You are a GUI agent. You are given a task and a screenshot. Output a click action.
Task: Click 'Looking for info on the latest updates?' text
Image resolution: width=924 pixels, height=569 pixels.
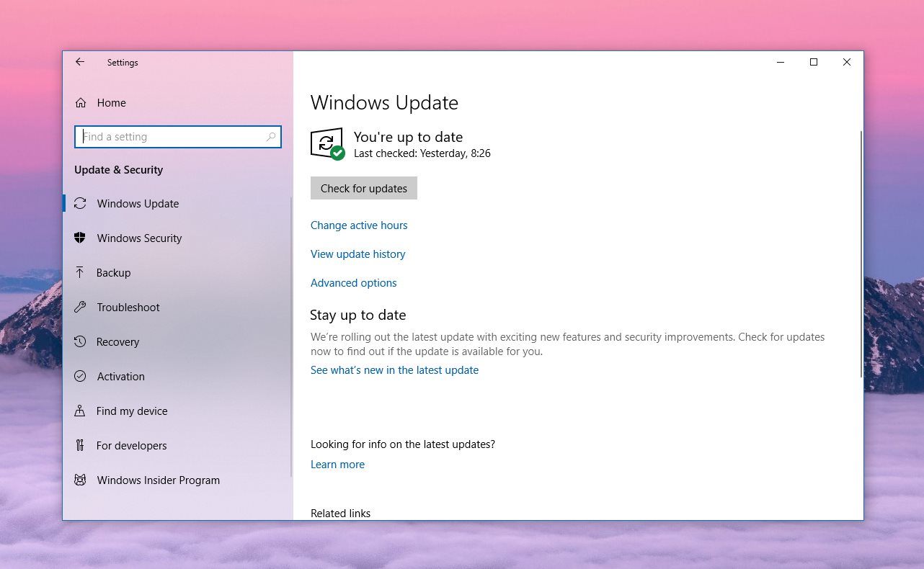click(403, 444)
